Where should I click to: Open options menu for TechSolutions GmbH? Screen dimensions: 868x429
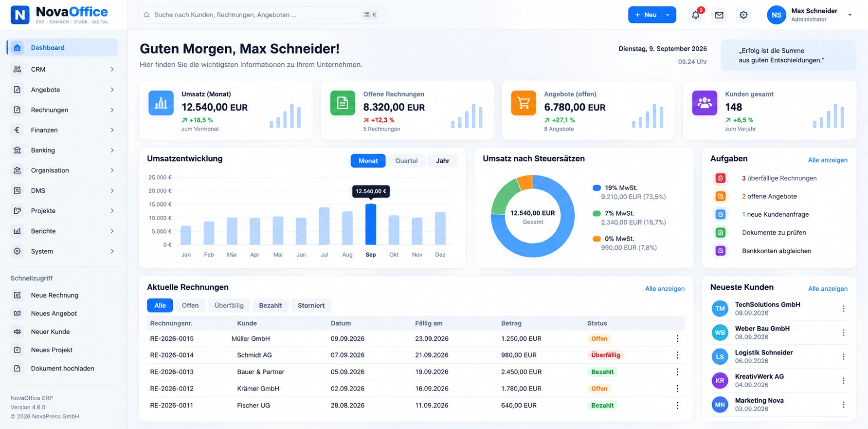(x=844, y=308)
